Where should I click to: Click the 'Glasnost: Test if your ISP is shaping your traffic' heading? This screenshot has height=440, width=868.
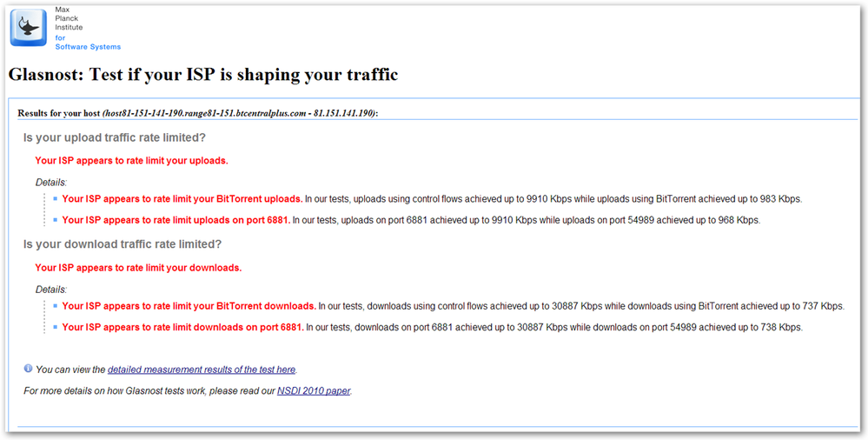click(203, 74)
